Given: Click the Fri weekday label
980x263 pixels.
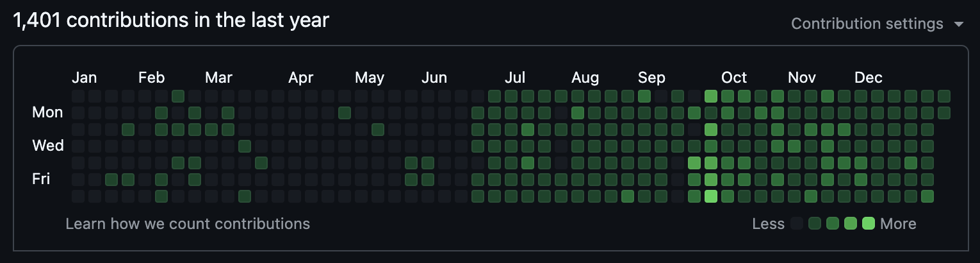Looking at the screenshot, I should 41,179.
